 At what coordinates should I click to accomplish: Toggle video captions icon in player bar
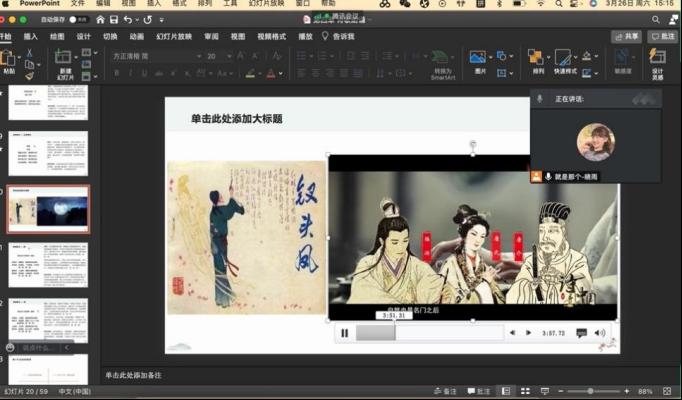click(x=582, y=333)
